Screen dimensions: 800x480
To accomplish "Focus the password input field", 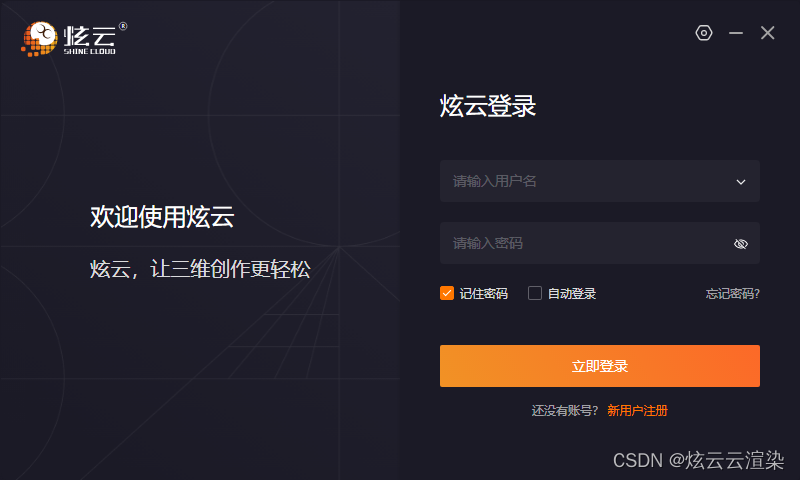I will tap(599, 243).
